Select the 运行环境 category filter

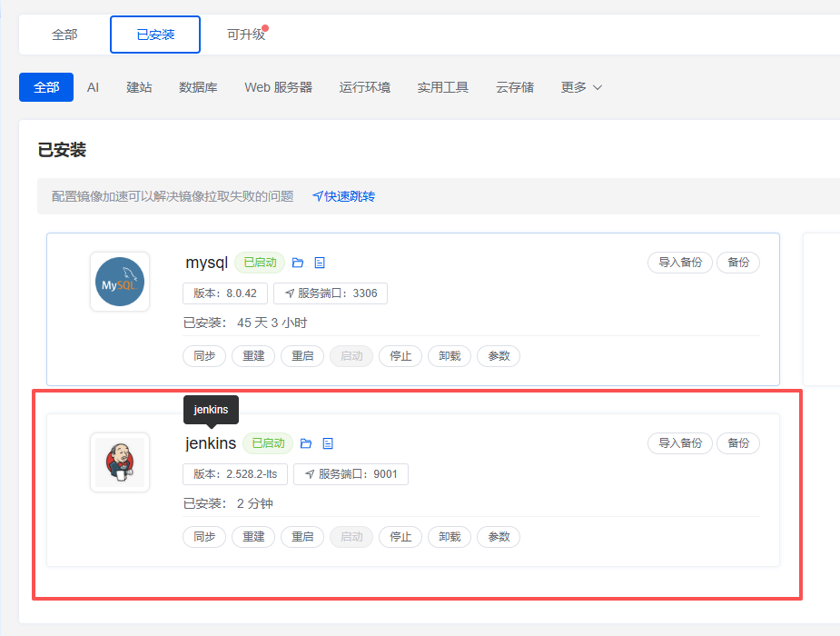[365, 87]
